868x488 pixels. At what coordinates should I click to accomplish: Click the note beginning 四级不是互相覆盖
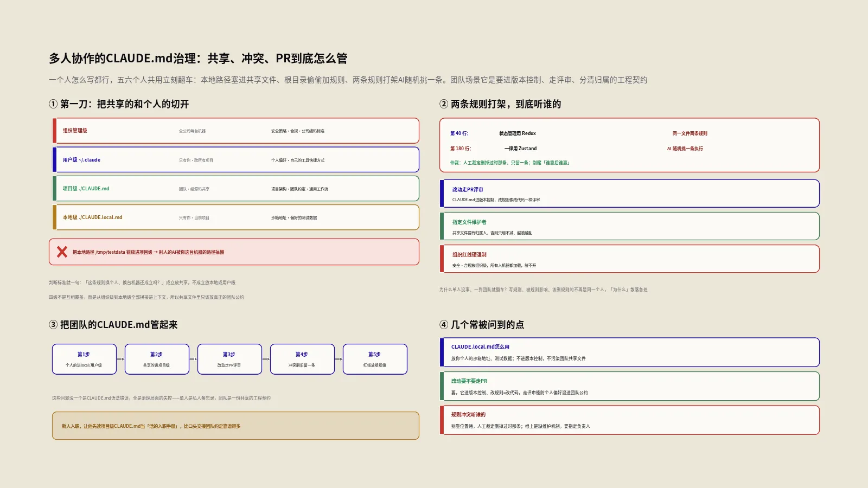[x=146, y=297]
